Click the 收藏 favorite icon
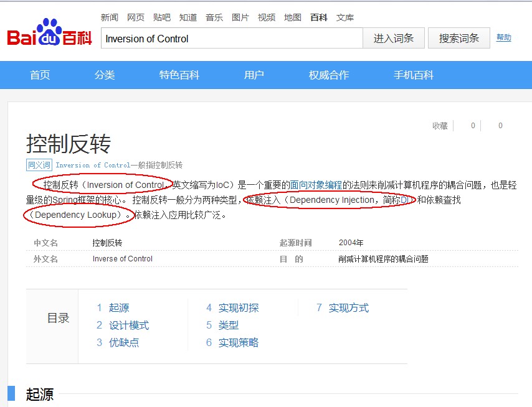The width and height of the screenshot is (532, 407). pos(440,126)
